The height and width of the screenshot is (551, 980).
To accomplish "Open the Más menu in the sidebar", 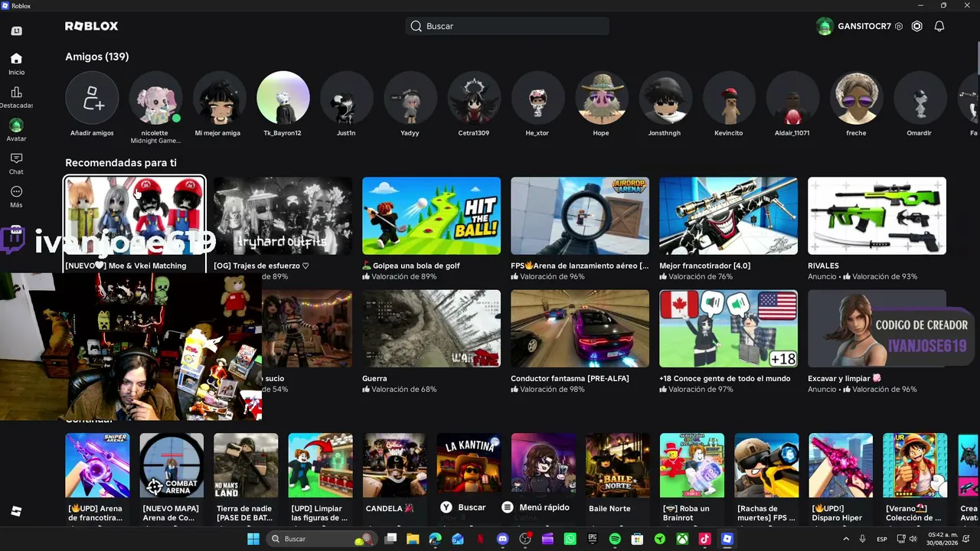I will (16, 197).
